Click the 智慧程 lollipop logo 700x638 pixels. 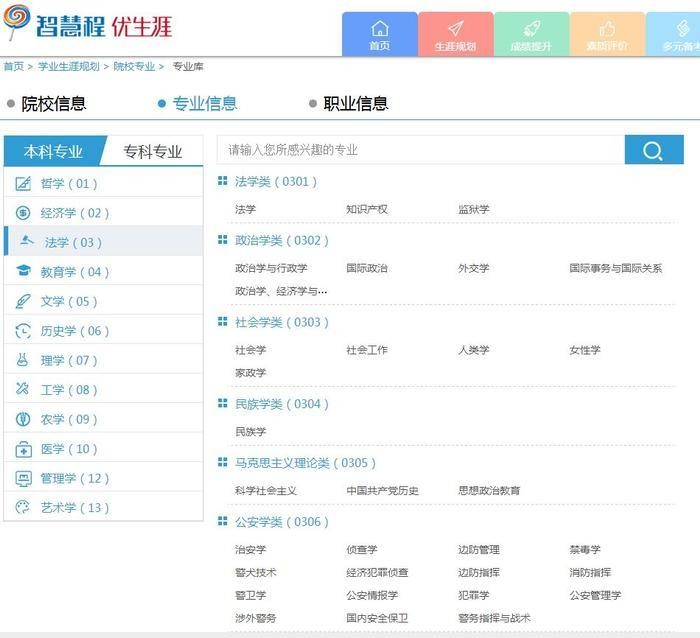[17, 21]
